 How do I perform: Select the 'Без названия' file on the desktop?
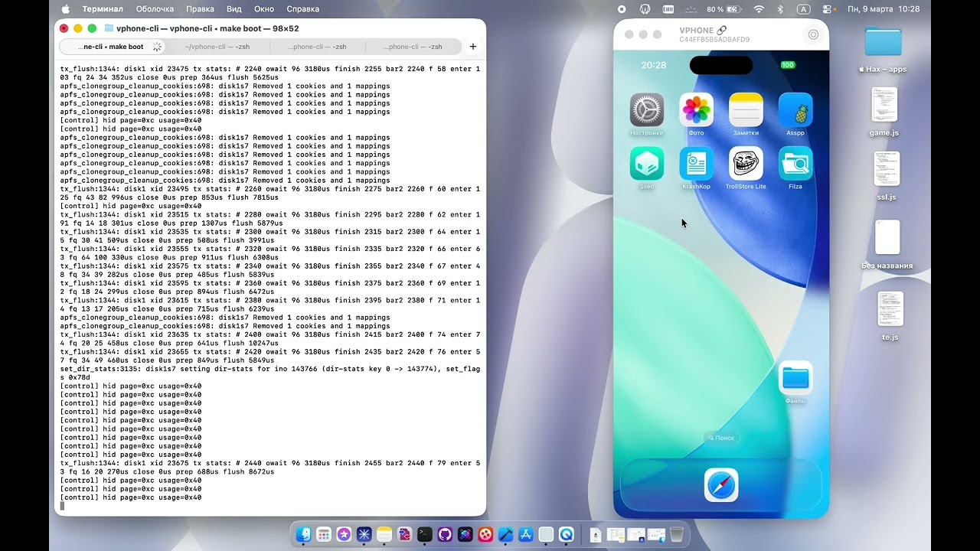(887, 245)
